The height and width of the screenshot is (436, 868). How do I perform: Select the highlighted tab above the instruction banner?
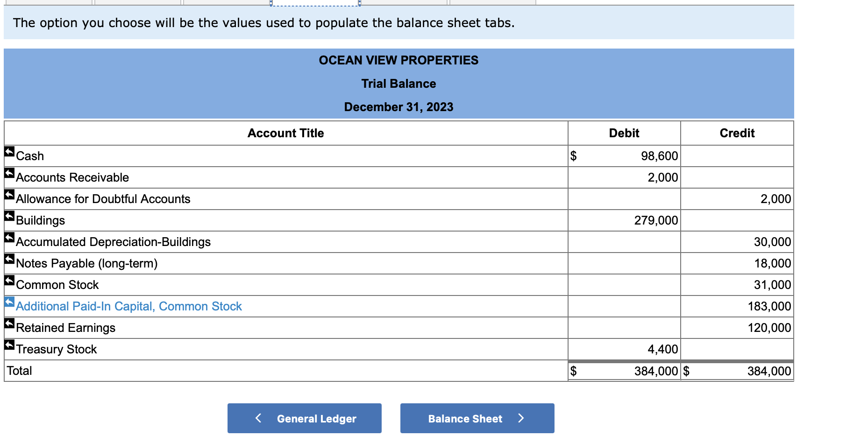(x=314, y=3)
